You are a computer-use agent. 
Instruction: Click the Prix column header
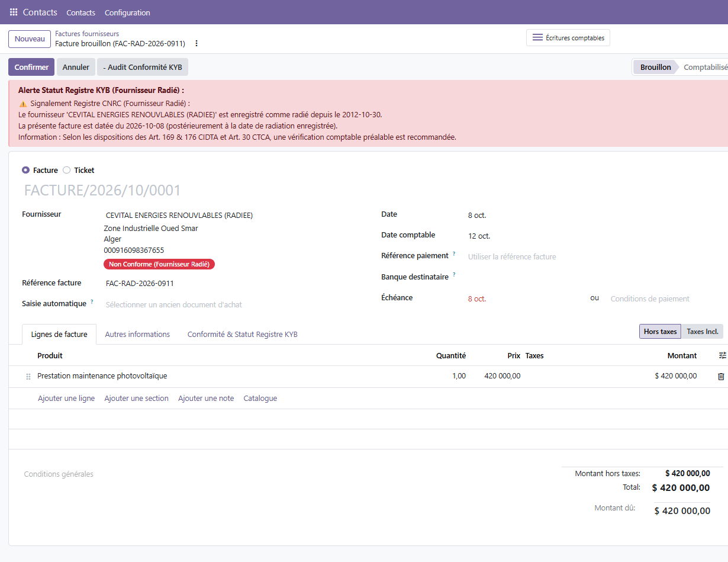pyautogui.click(x=514, y=355)
